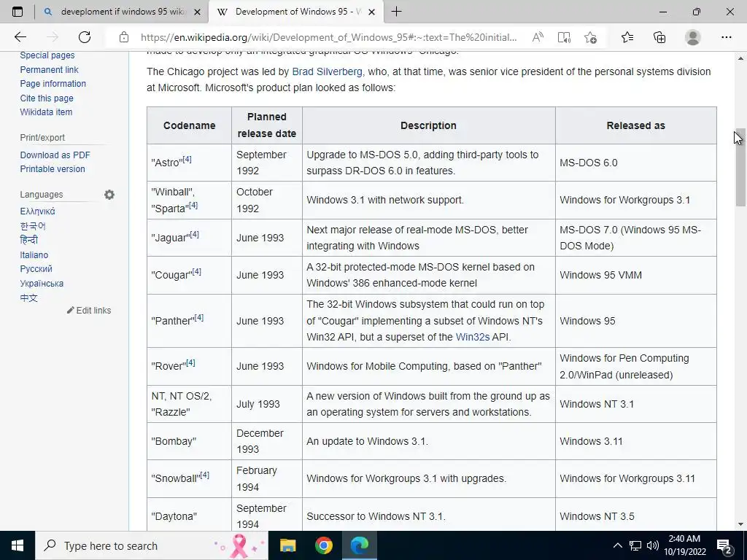Click the address bar URL
Image resolution: width=747 pixels, height=560 pixels.
point(328,37)
